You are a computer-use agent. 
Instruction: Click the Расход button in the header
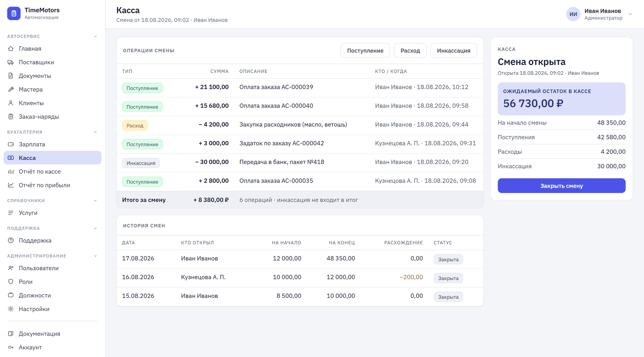pos(410,51)
